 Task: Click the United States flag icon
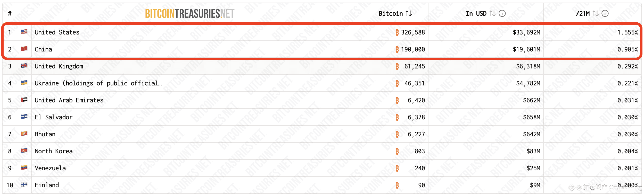pyautogui.click(x=24, y=32)
